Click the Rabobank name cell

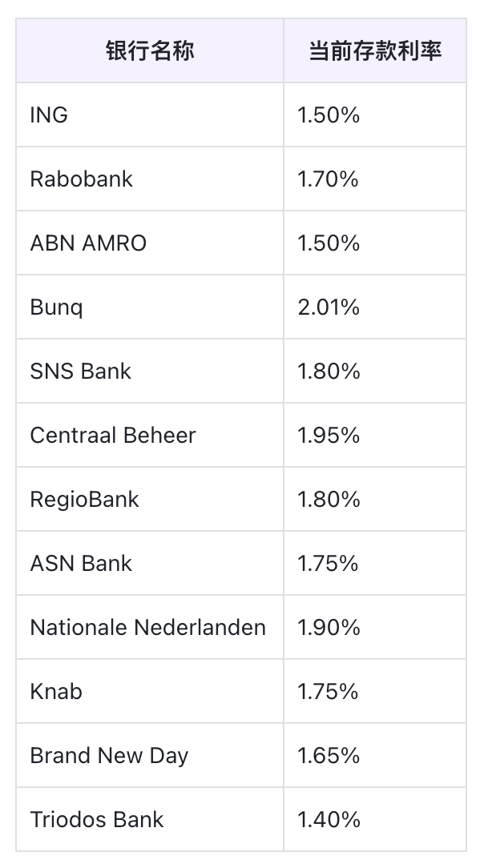point(82,179)
